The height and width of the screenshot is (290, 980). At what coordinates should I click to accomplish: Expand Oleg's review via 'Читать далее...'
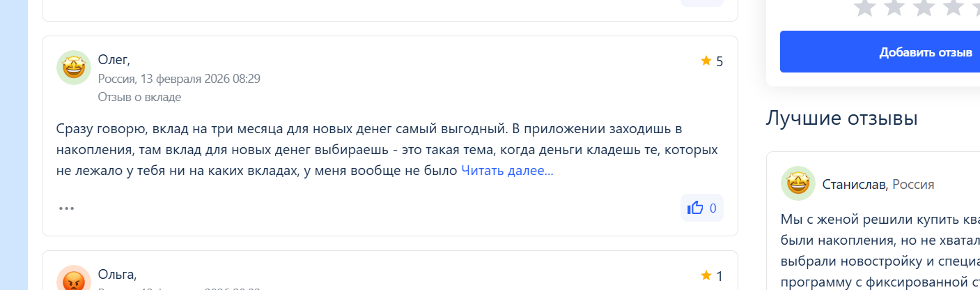(x=507, y=170)
